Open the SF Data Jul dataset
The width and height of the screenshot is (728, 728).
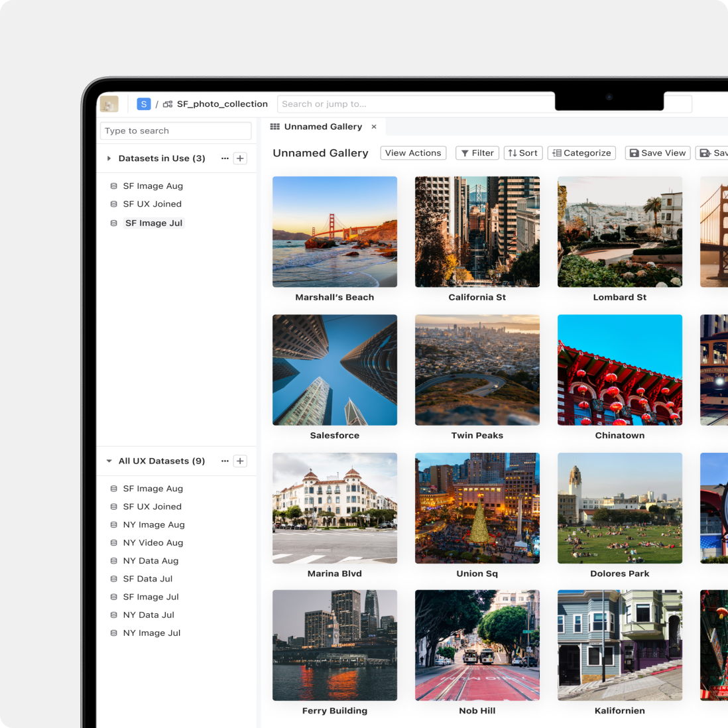(x=148, y=579)
